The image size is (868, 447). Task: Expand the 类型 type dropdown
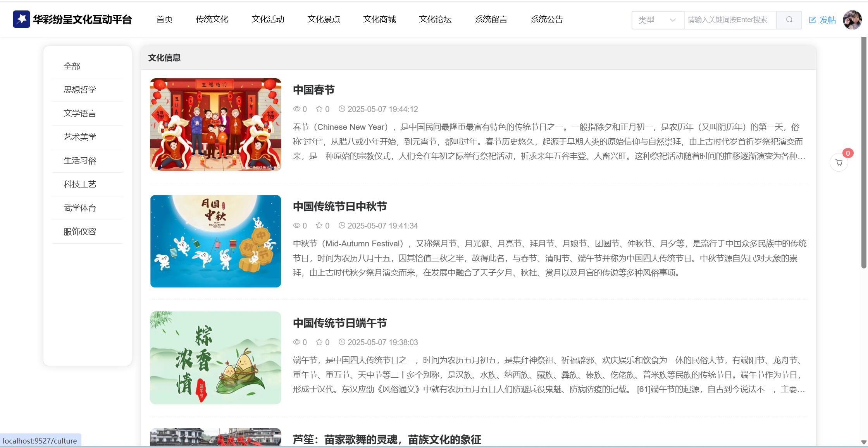651,20
